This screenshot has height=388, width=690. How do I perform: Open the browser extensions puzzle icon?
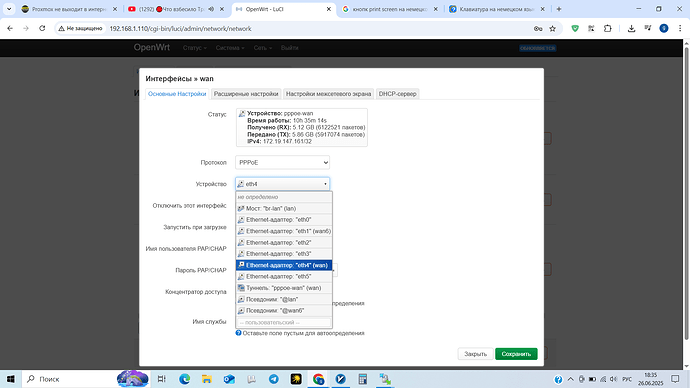point(607,29)
